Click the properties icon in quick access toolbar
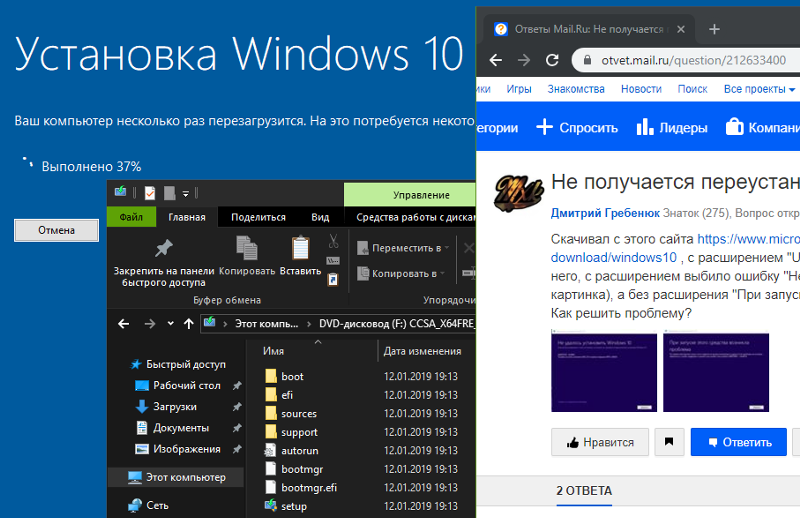 point(149,193)
